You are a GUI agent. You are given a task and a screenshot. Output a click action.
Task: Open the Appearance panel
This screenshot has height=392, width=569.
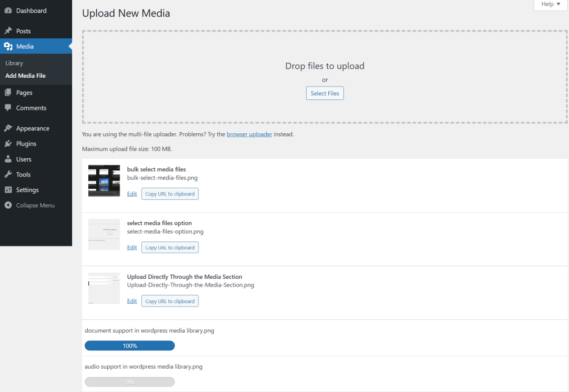[32, 128]
